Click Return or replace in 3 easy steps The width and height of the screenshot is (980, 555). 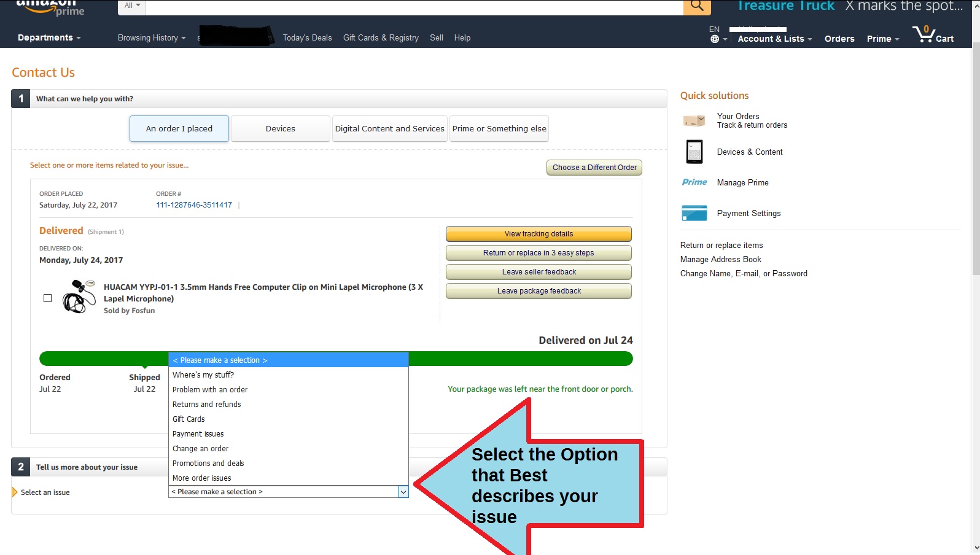pos(539,253)
